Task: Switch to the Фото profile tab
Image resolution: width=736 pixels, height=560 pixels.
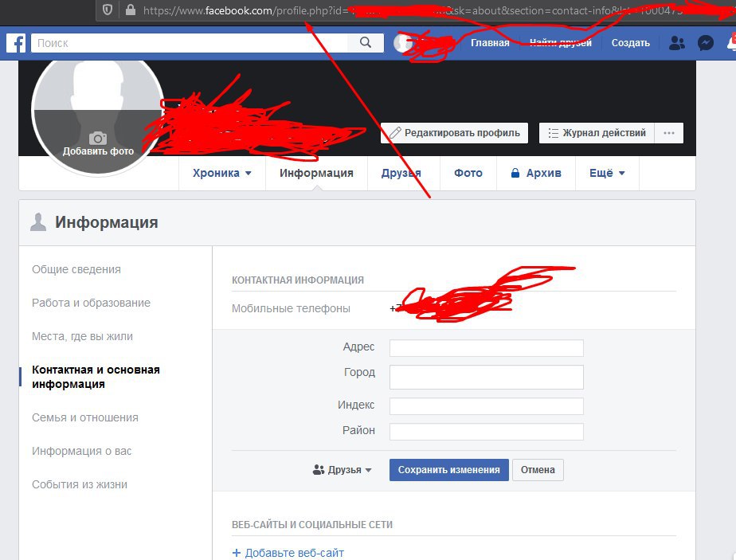Action: click(x=468, y=173)
